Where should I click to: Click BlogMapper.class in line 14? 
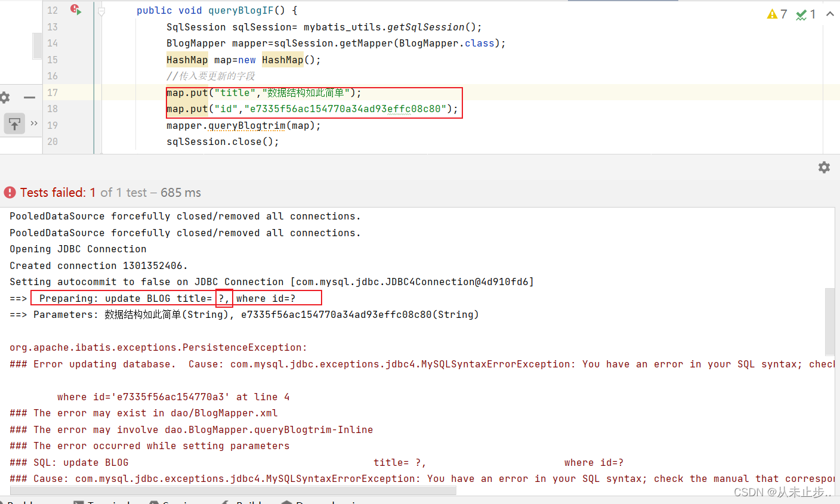pyautogui.click(x=446, y=43)
